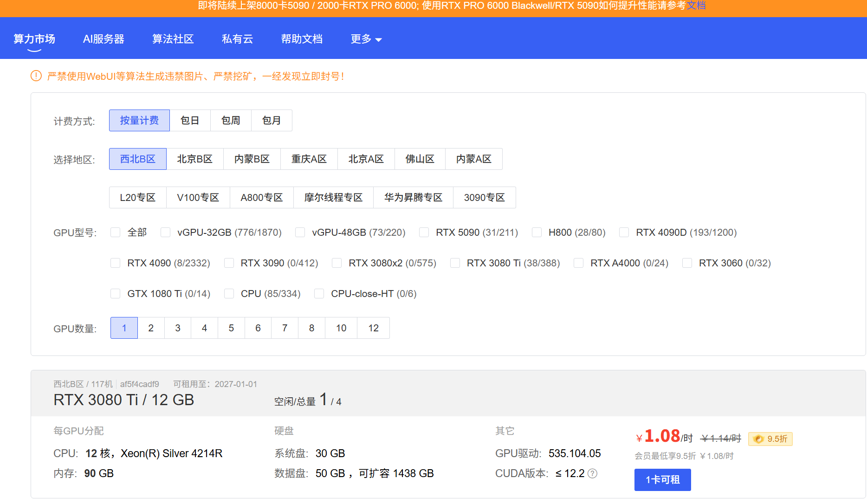Image resolution: width=867 pixels, height=504 pixels.
Task: Click the machine ID af5f4cadf9
Action: pos(140,384)
